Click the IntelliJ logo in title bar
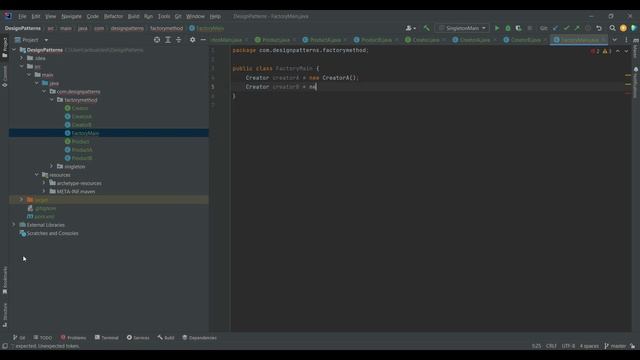The height and width of the screenshot is (360, 640). click(8, 16)
